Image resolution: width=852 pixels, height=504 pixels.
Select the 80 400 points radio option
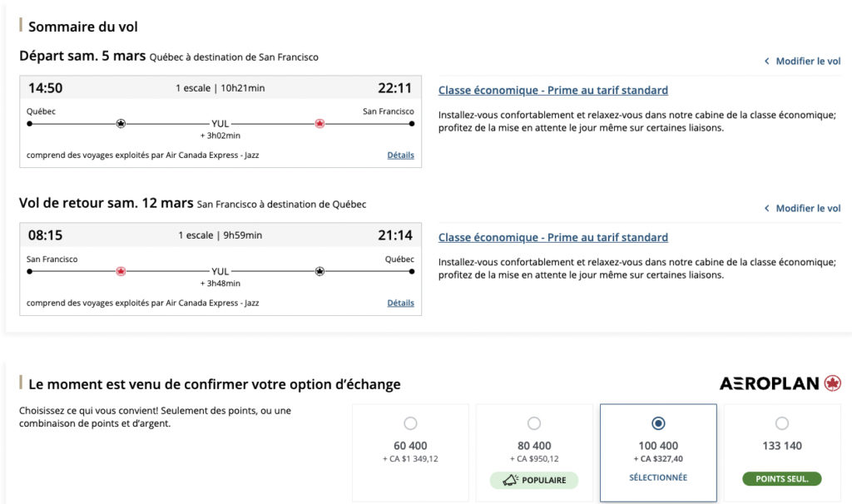point(534,423)
